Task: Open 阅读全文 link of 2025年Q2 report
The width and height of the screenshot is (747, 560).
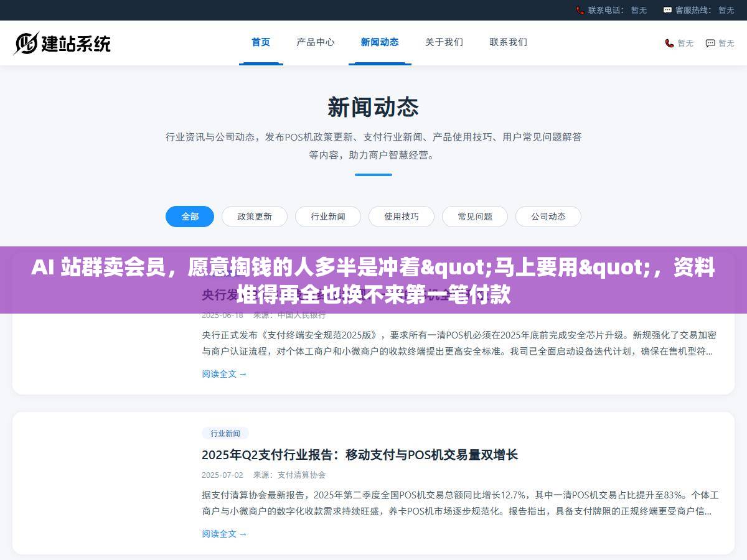Action: 224,534
